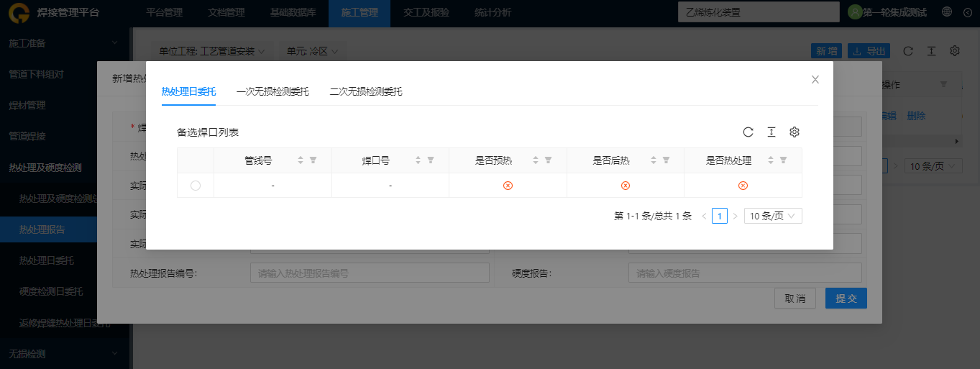Open 单位工程 工艺管道安装 dropdown
The height and width of the screenshot is (369, 980).
pyautogui.click(x=212, y=52)
